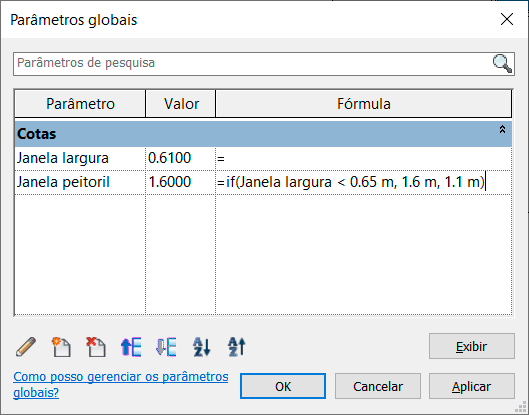This screenshot has height=415, width=529.
Task: Click the Janela peitoril formula field
Action: click(x=364, y=183)
